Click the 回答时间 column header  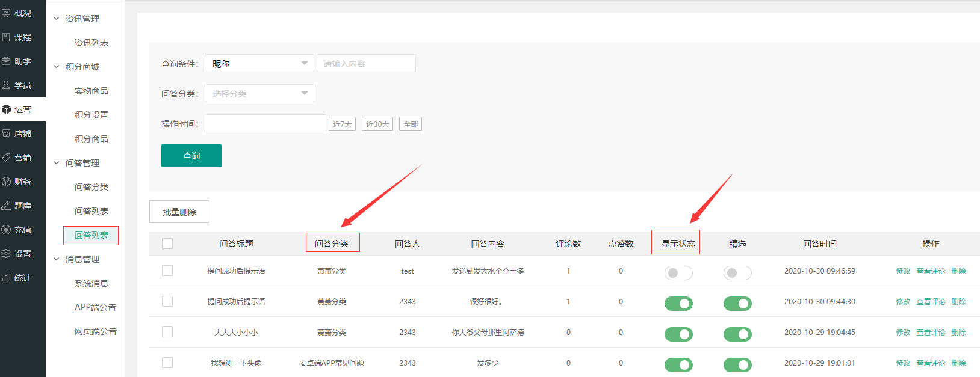tap(820, 244)
